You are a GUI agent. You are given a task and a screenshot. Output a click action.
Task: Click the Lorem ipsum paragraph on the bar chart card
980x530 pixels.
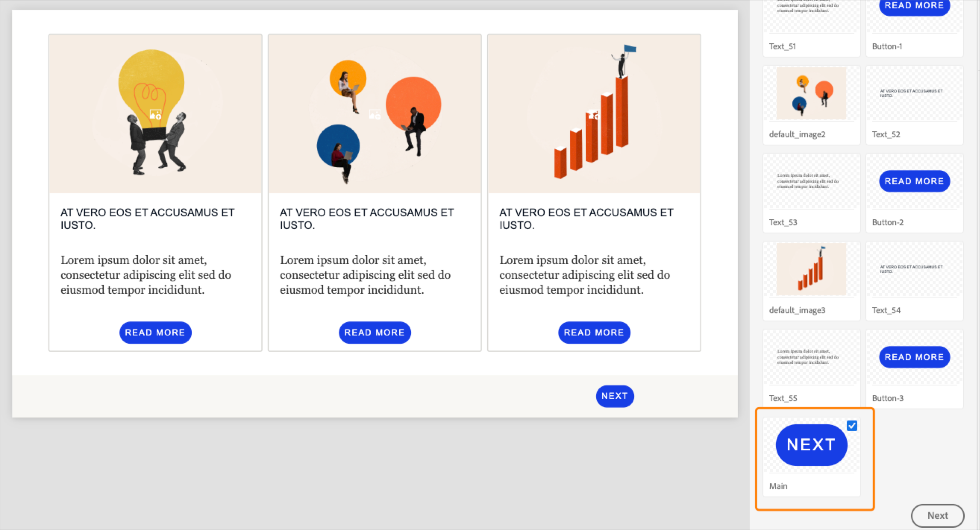[584, 275]
